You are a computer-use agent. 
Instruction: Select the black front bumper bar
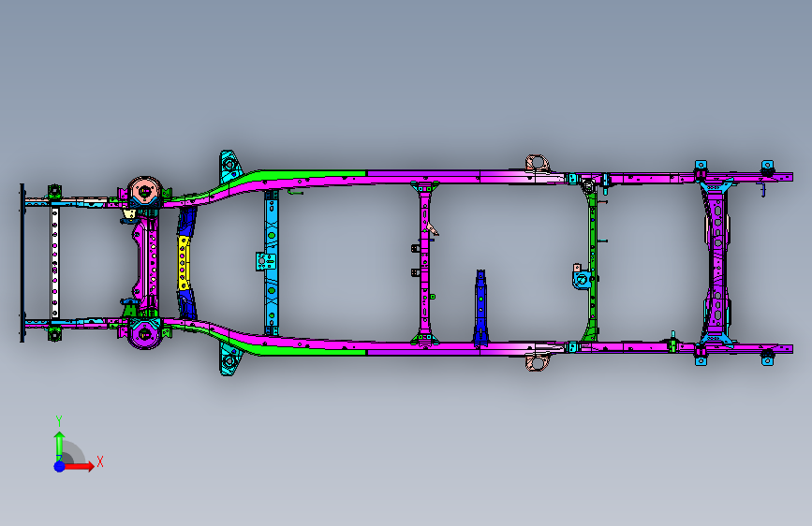tap(22, 262)
